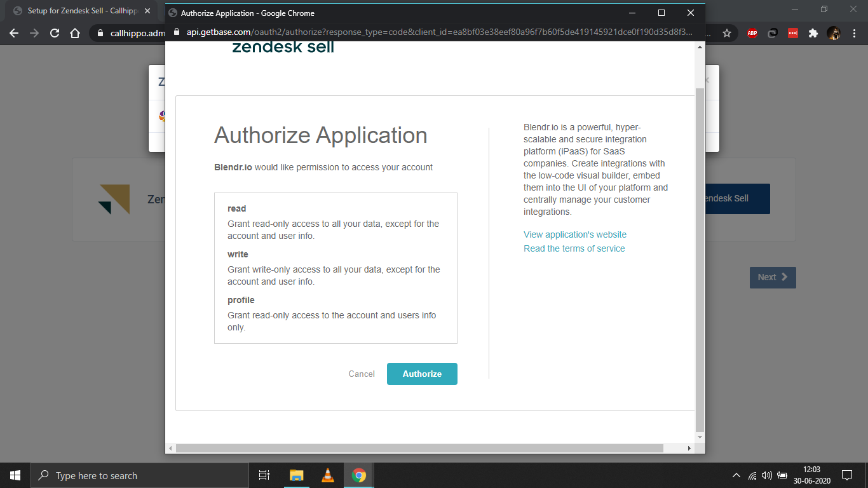
Task: Click the horizontal scrollbar in popup window
Action: click(419, 448)
